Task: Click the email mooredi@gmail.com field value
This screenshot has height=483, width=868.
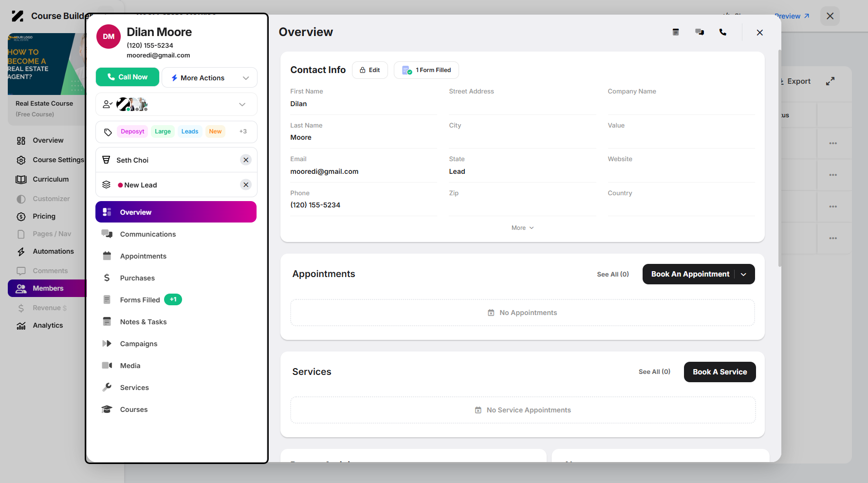Action: [x=324, y=171]
